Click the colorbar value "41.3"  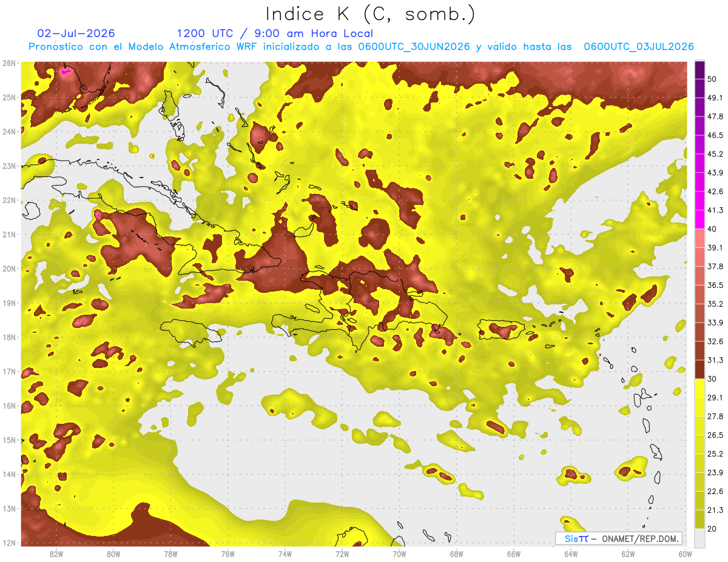coord(715,210)
